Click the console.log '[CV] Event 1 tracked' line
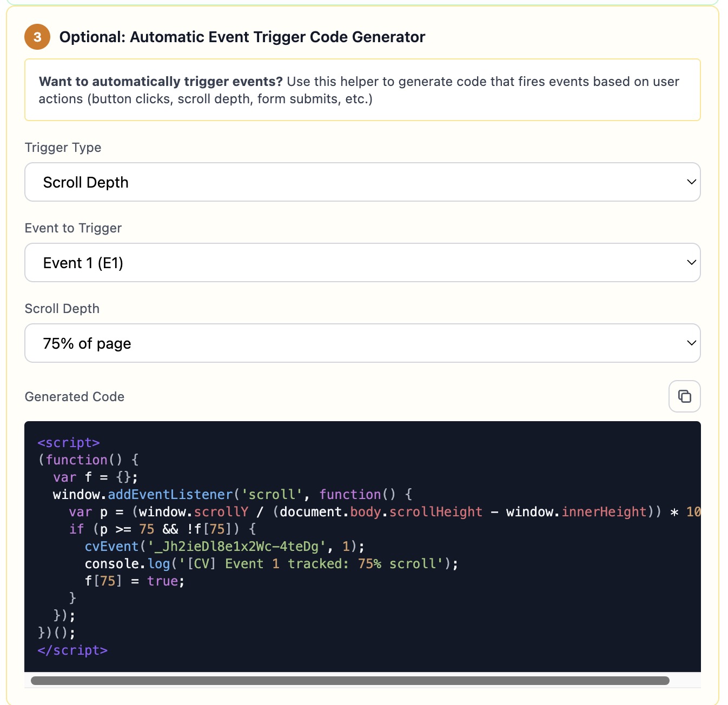Image resolution: width=728 pixels, height=705 pixels. point(272,564)
